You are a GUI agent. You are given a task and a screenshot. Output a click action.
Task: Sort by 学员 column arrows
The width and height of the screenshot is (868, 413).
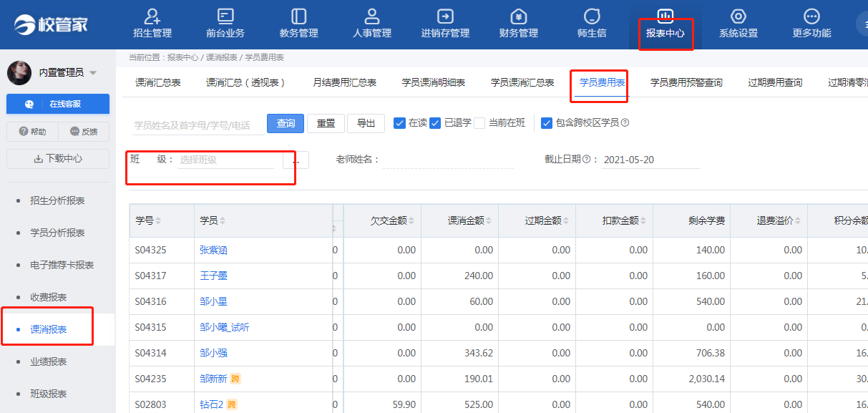pos(223,220)
